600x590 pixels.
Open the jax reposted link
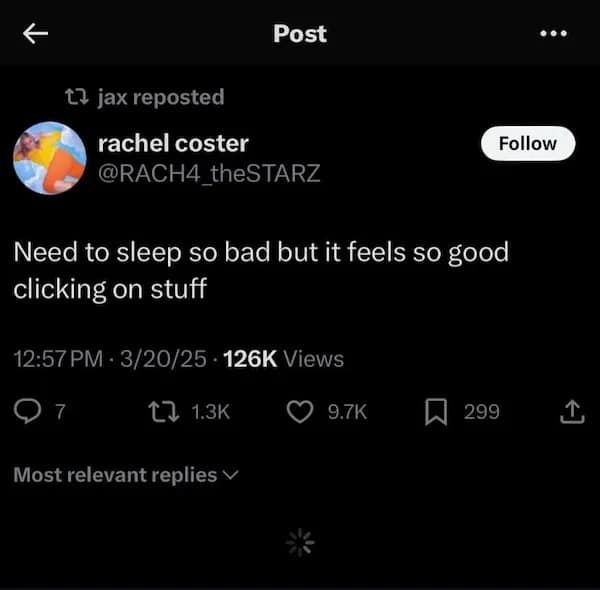[161, 97]
